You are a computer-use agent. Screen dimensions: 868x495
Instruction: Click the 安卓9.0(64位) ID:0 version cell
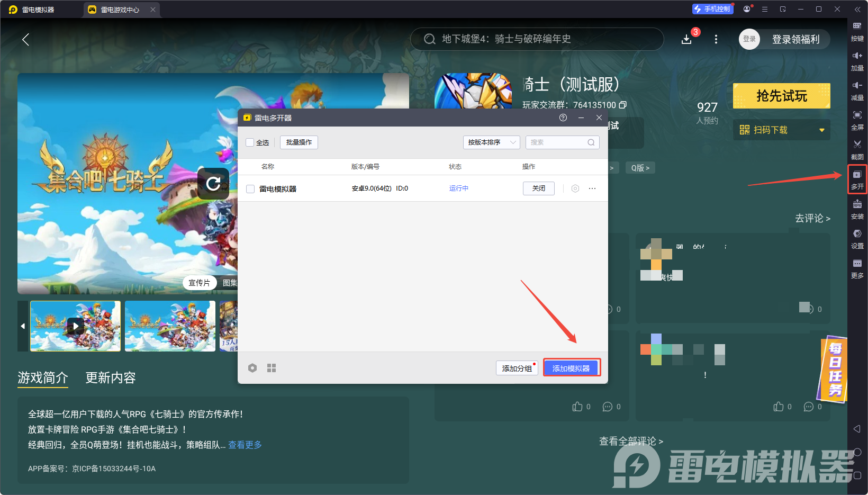coord(380,188)
